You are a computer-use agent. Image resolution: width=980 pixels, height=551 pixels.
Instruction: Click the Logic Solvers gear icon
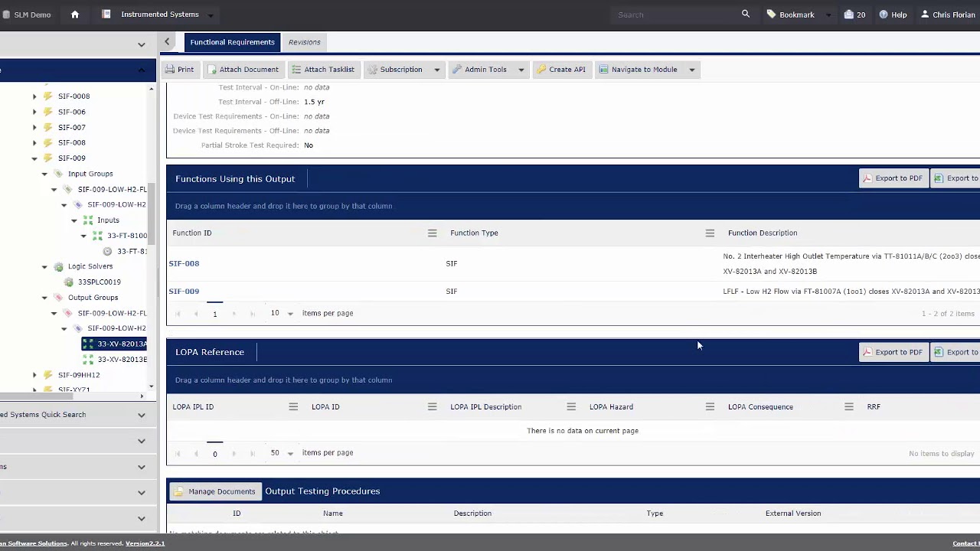click(x=58, y=266)
